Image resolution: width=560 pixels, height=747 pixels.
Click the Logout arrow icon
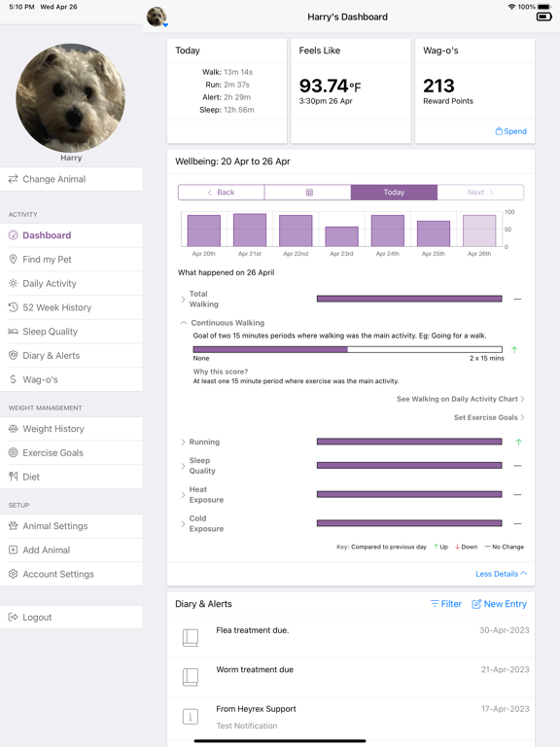click(x=14, y=617)
